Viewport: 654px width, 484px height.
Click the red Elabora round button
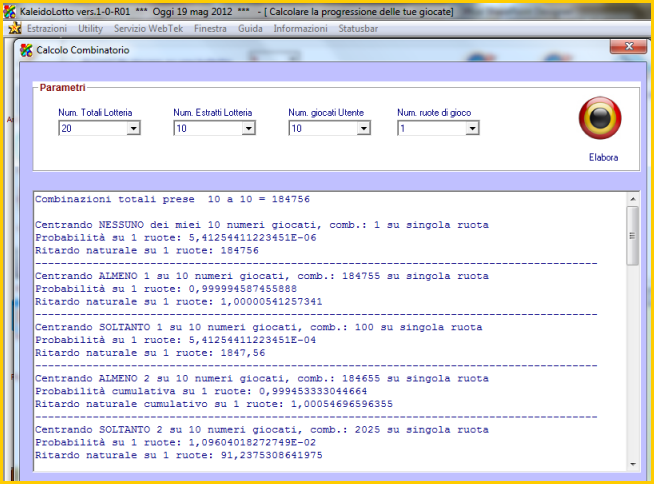(600, 118)
